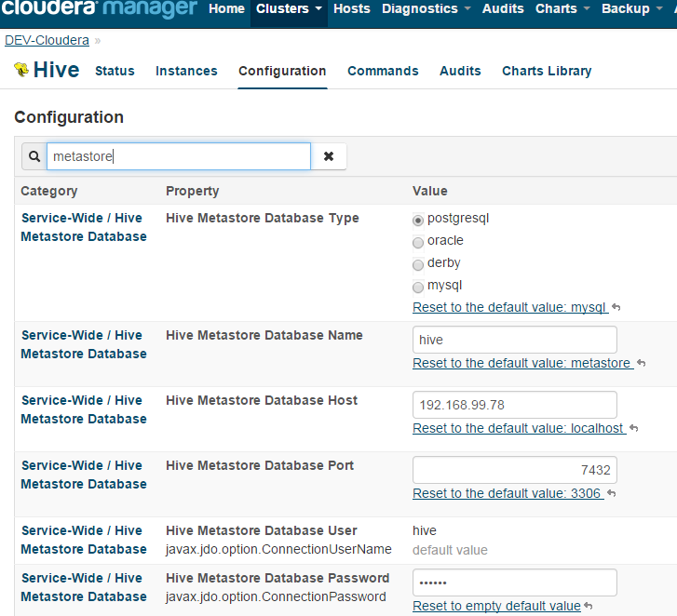Click the Hive bee logo icon
Image resolution: width=677 pixels, height=616 pixels.
pyautogui.click(x=21, y=69)
